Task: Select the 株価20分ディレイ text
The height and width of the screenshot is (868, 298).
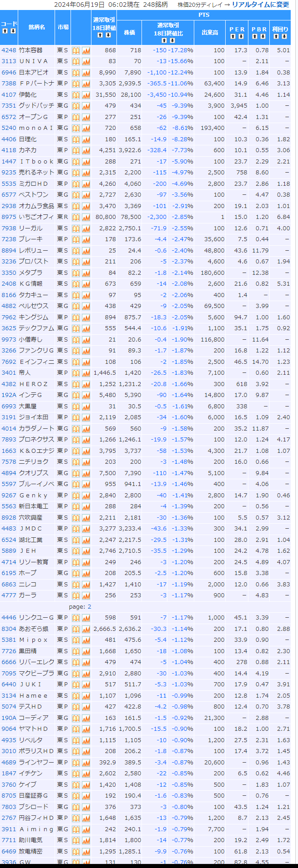Action: tap(200, 5)
